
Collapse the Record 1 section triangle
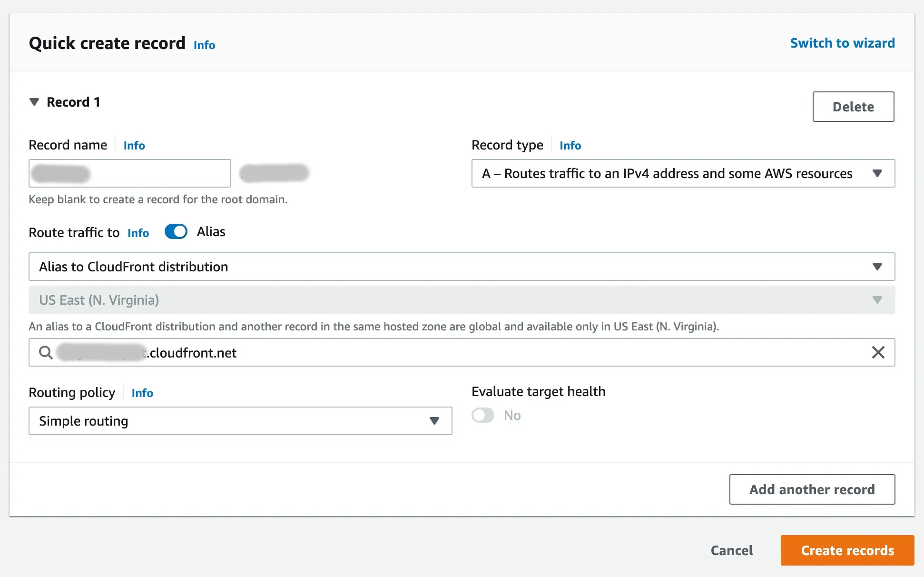click(34, 102)
